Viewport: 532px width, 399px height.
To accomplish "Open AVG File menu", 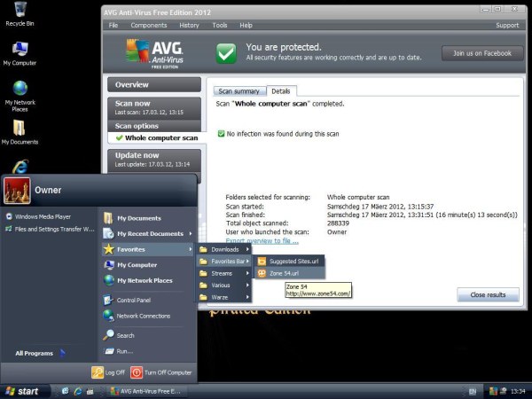I will (x=113, y=25).
